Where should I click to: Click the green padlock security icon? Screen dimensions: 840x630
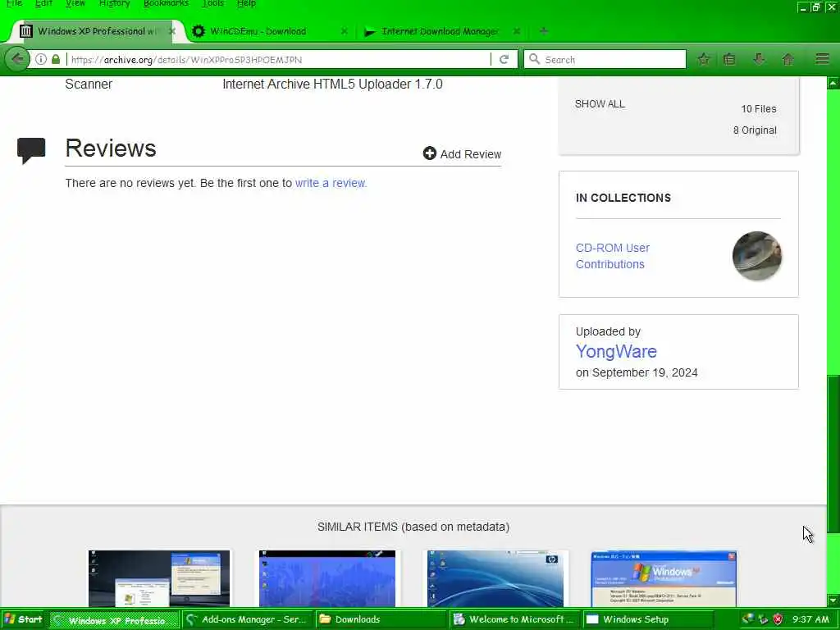[56, 59]
